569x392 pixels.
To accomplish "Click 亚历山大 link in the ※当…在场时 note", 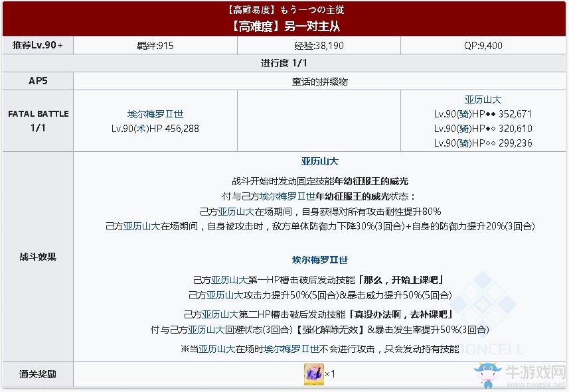I will click(216, 349).
